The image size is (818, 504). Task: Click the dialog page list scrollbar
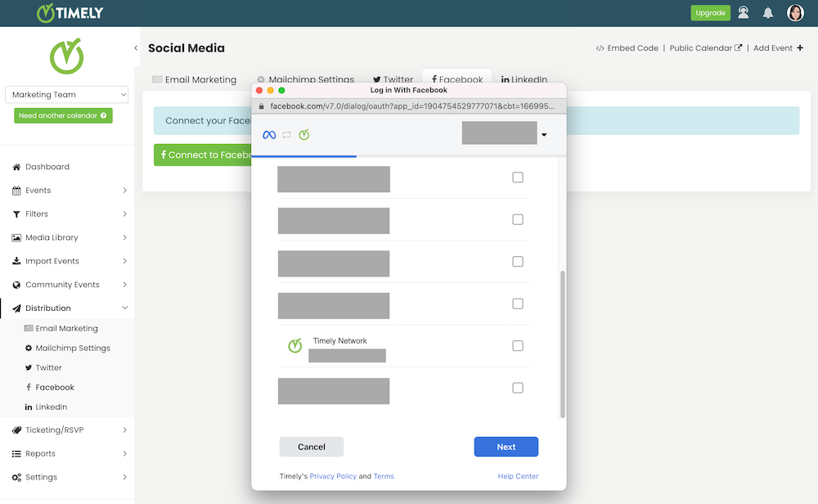tap(563, 344)
